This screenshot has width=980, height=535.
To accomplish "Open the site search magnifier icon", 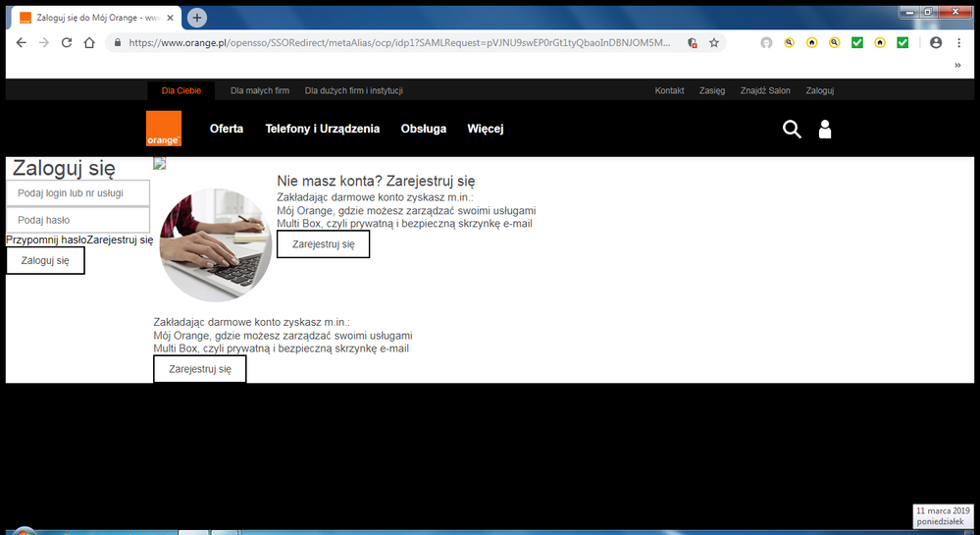I will pos(792,130).
